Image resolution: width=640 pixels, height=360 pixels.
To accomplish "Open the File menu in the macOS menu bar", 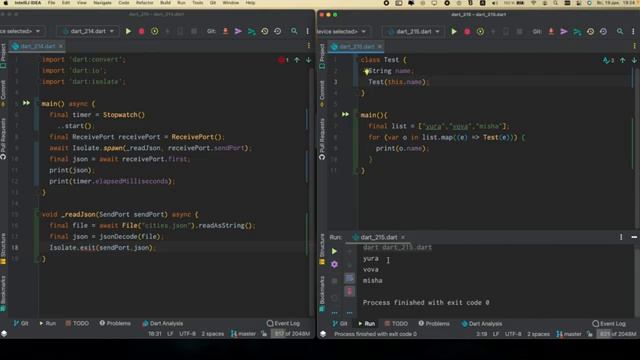I will (x=51, y=3).
